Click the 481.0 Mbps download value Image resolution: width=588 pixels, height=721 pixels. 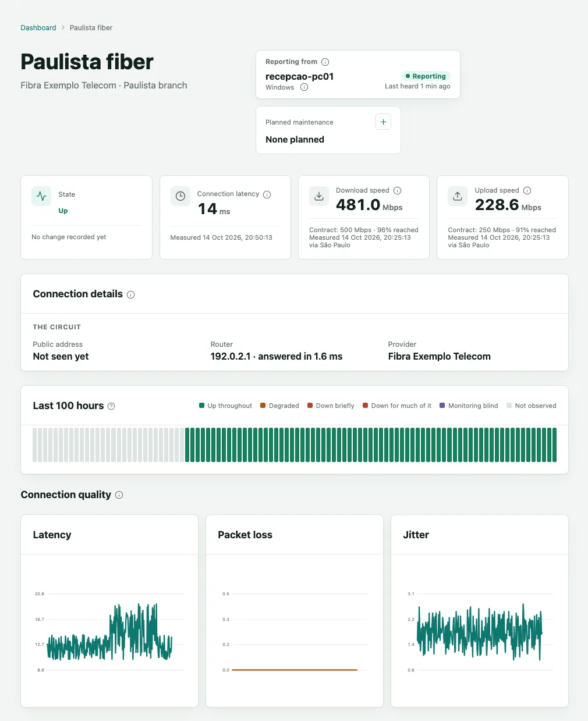tap(369, 205)
